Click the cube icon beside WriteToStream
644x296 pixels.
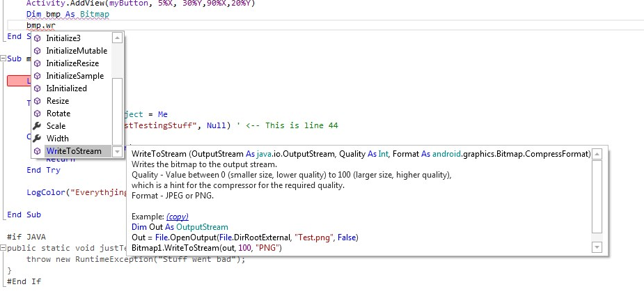38,151
